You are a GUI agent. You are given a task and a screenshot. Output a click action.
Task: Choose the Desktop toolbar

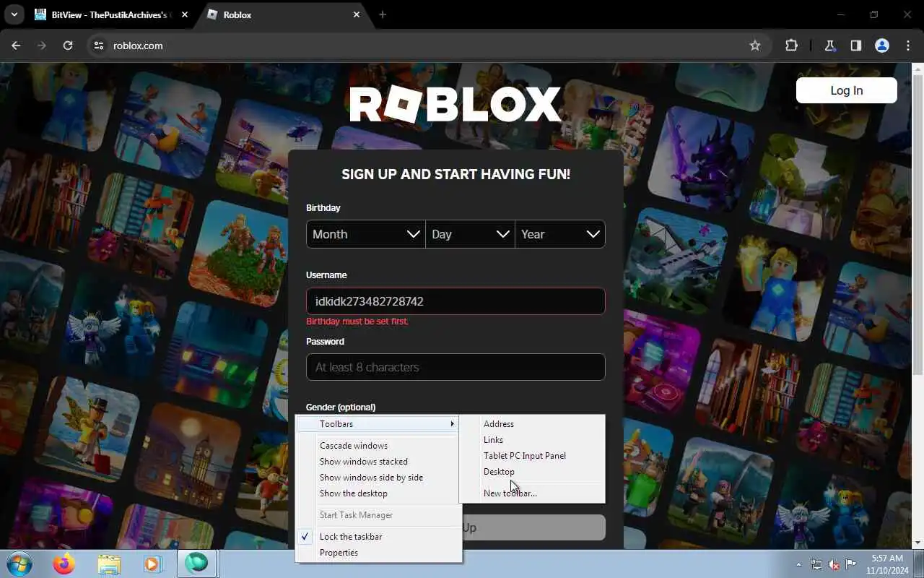pos(532,472)
